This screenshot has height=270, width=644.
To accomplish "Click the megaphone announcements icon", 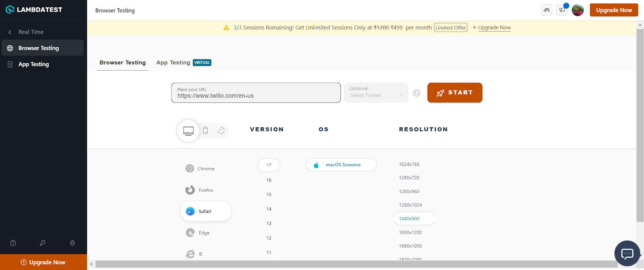I will (x=562, y=10).
